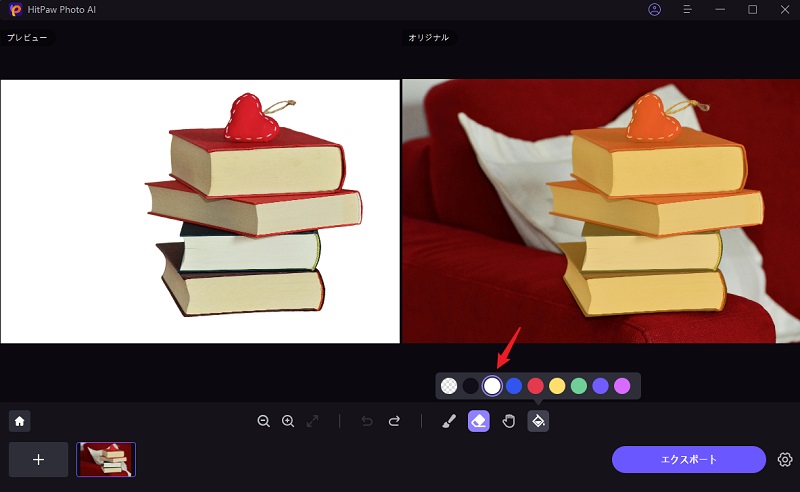Click the home icon button

(x=19, y=422)
